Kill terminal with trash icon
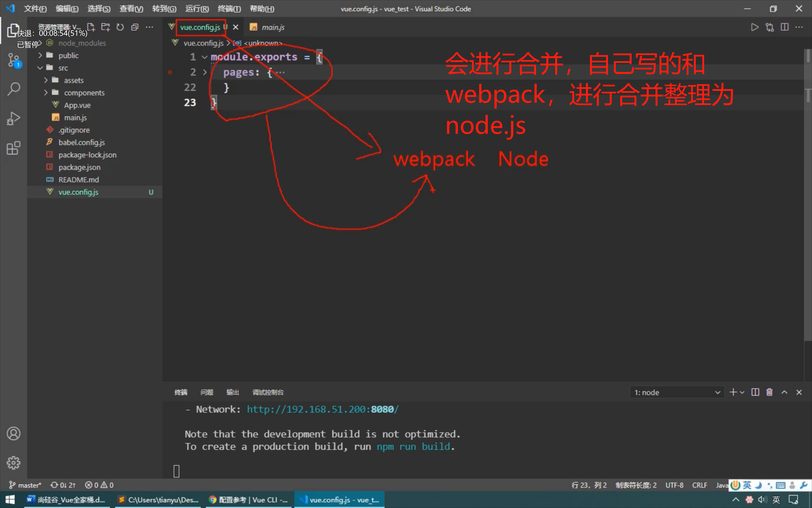812x508 pixels. [x=769, y=392]
